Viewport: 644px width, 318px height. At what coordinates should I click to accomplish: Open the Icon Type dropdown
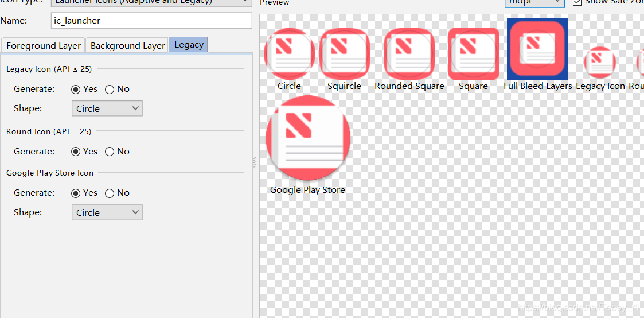[151, 2]
